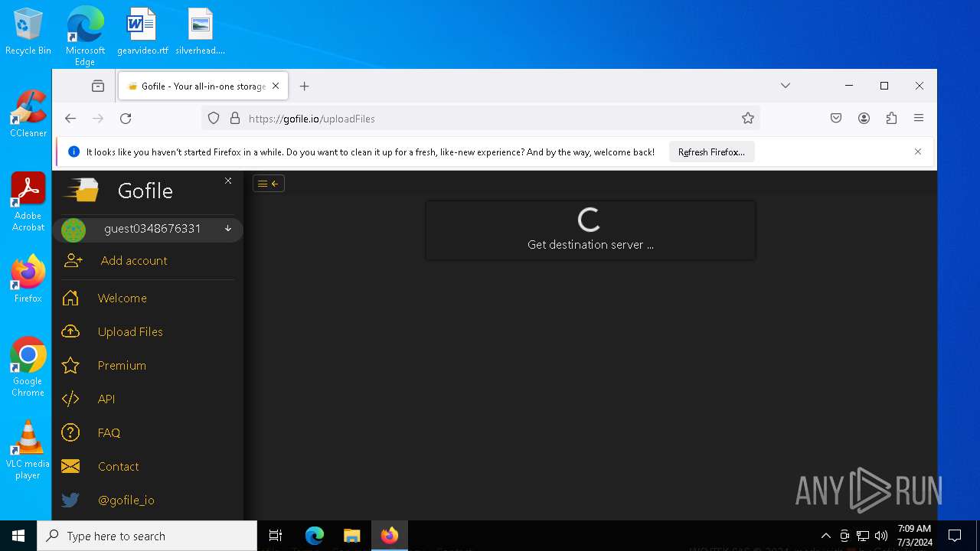Screen dimensions: 980x551
Task: Open the list all tabs chevron
Action: click(x=786, y=86)
